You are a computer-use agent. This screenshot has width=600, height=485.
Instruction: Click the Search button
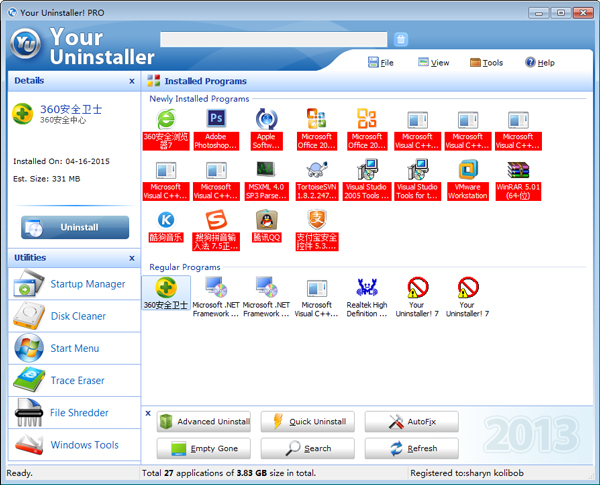[x=308, y=448]
